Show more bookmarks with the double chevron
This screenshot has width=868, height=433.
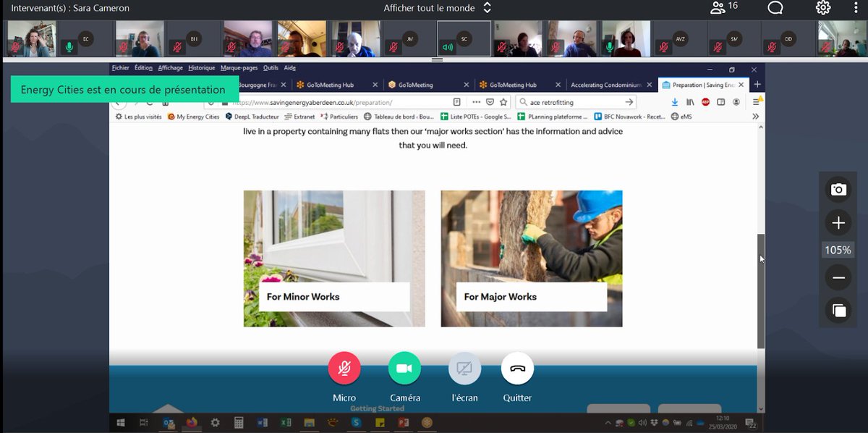tap(755, 117)
